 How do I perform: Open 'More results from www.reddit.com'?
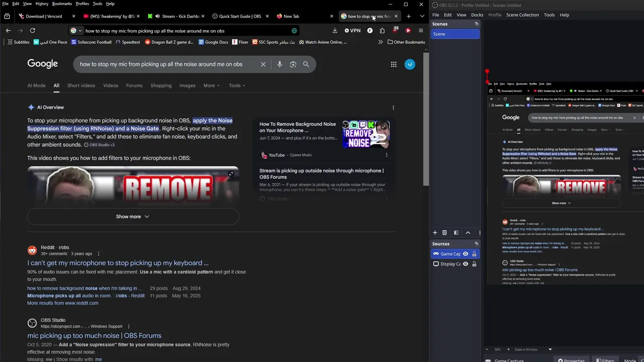coord(63,303)
